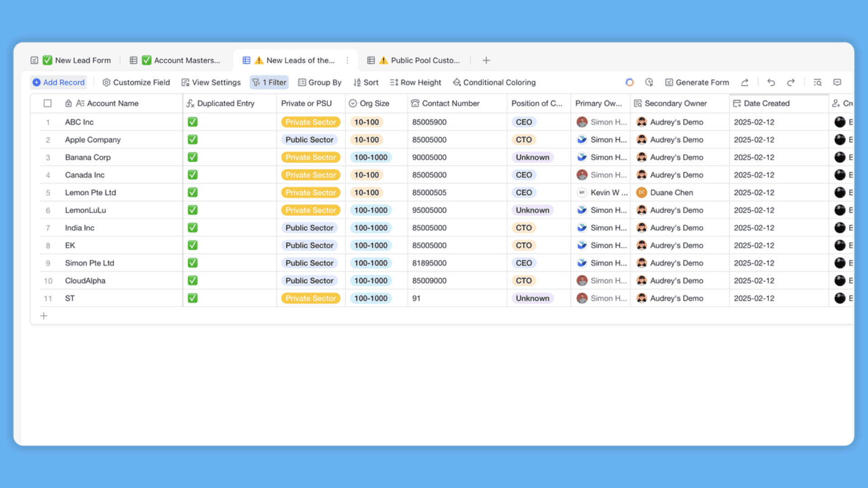Click the form icon on New Lead Form tab
This screenshot has width=868, height=488.
pos(34,60)
